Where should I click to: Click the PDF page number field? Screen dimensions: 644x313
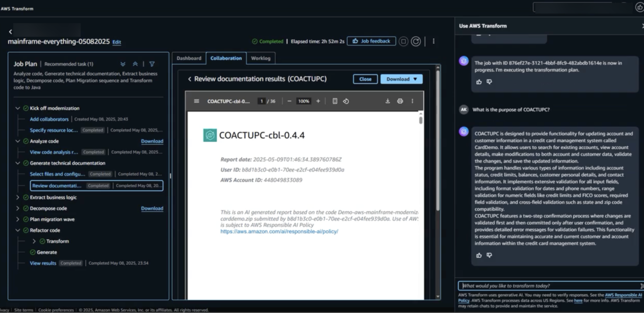point(262,101)
